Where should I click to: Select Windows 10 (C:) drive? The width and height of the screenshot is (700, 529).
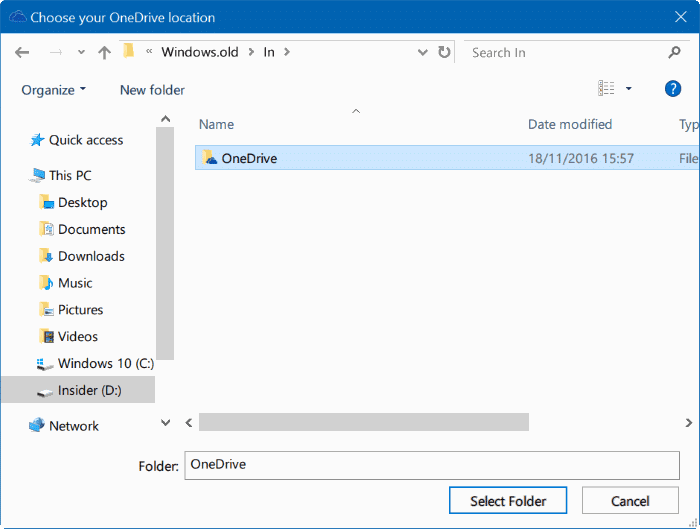[106, 363]
